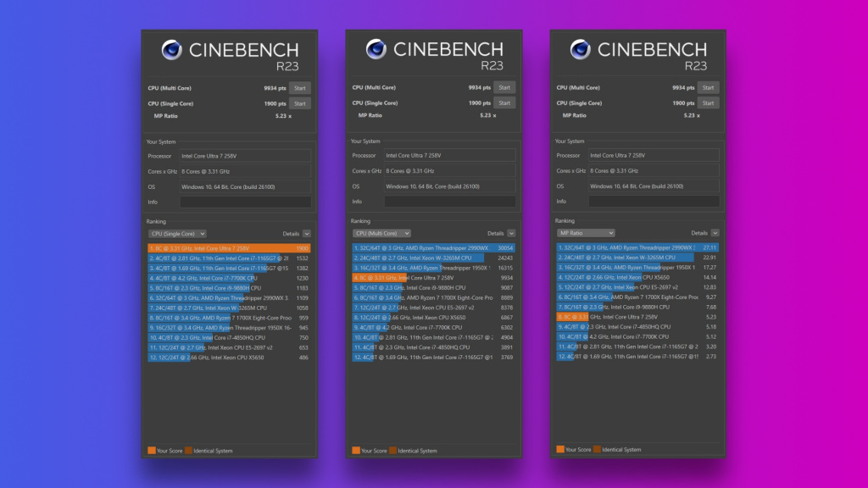868x488 pixels.
Task: Start CPU (Single Core) test in MP Ratio ranking window
Action: click(708, 103)
